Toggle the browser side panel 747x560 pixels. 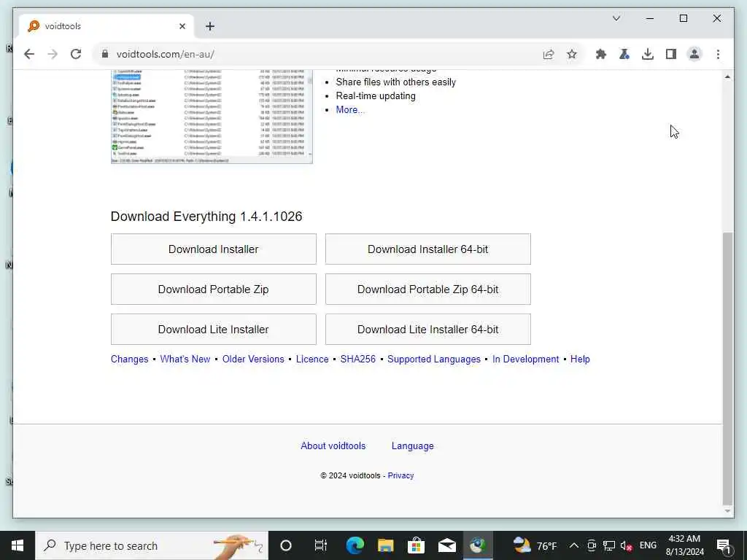671,54
